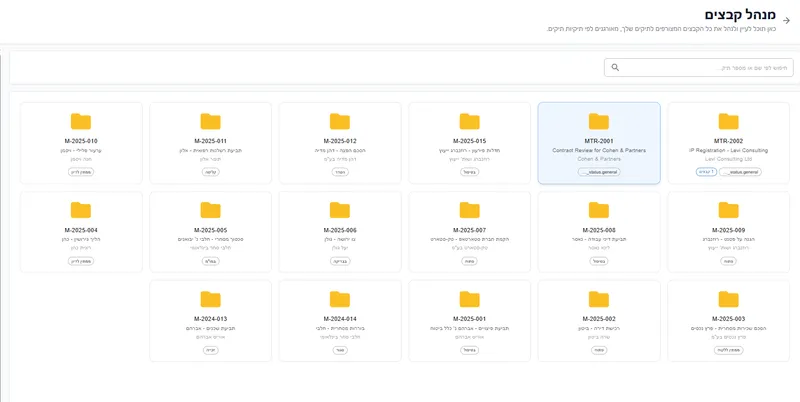Open the M-2025-011 folder icon
Image resolution: width=800 pixels, height=402 pixels.
210,121
